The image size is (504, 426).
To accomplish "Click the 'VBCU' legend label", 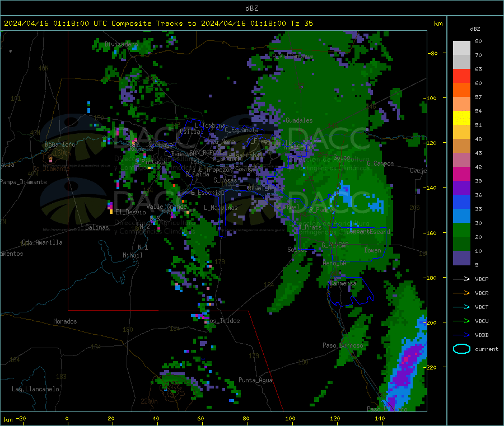I will click(x=482, y=321).
